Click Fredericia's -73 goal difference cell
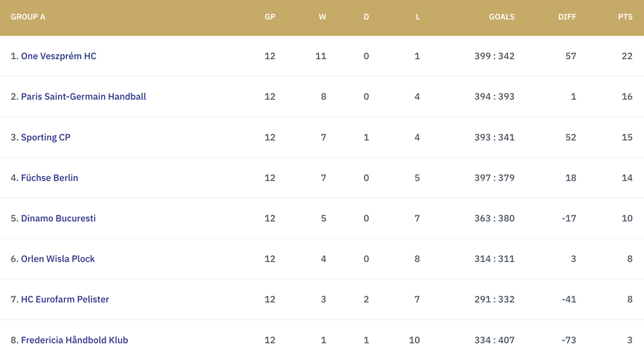 (x=569, y=340)
